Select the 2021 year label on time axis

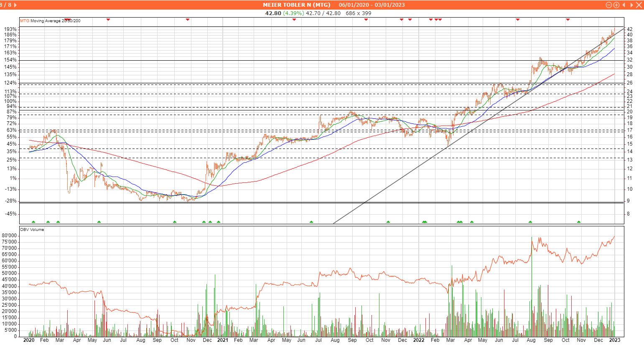pyautogui.click(x=222, y=341)
